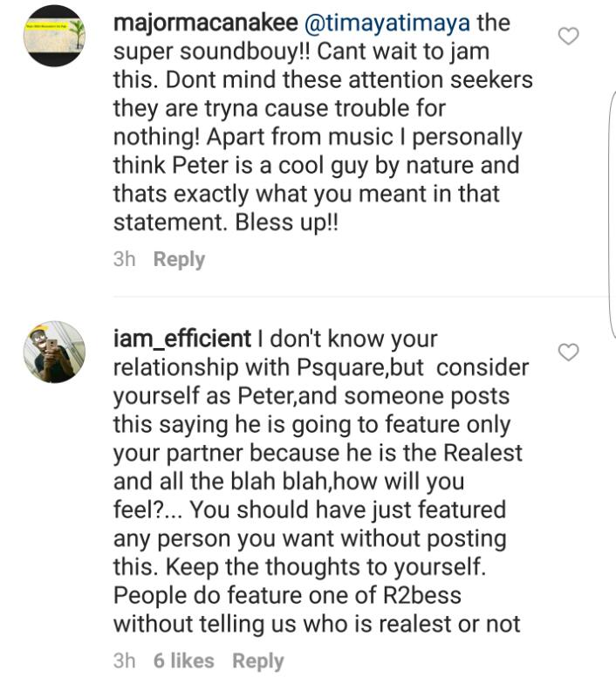
Task: View the 6 likes list
Action: click(183, 660)
